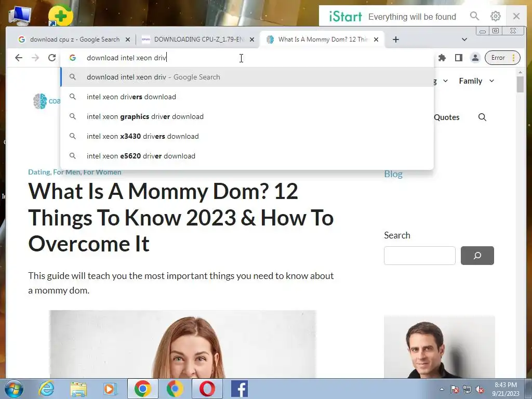Open the Computer desktop icon
Screen dimensions: 532x399
coord(20,16)
